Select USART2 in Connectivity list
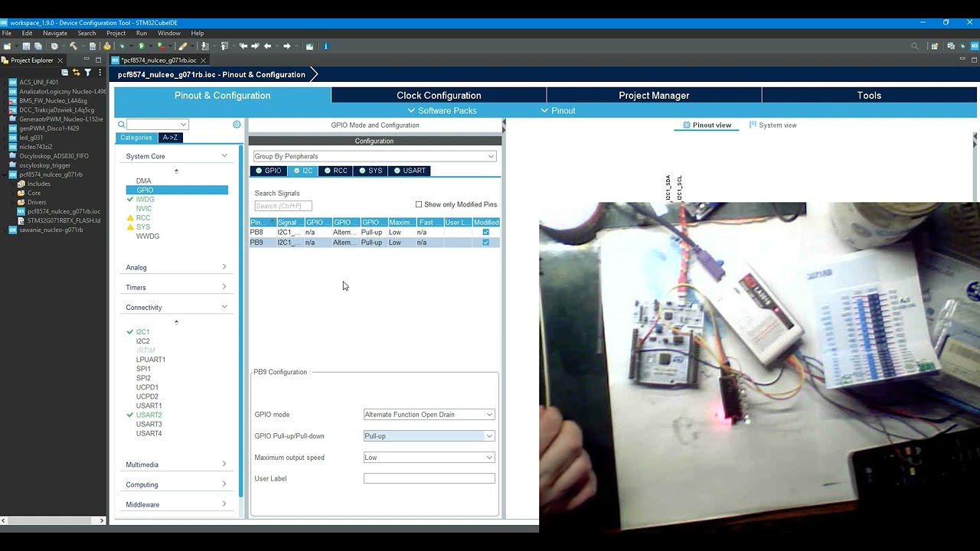Viewport: 980px width, 551px height. 149,415
